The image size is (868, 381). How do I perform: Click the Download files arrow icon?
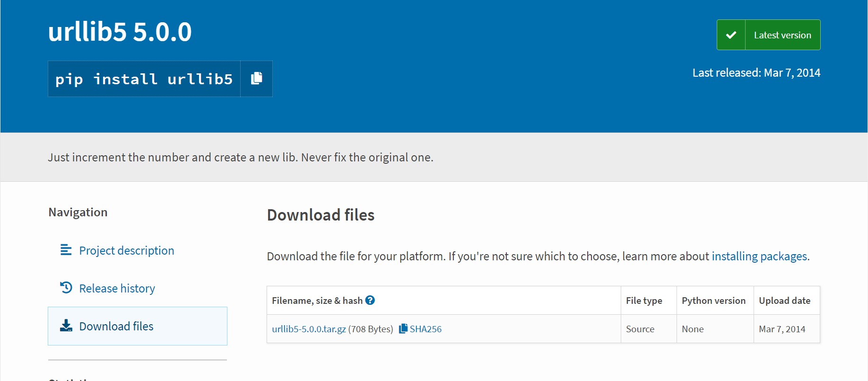click(66, 326)
